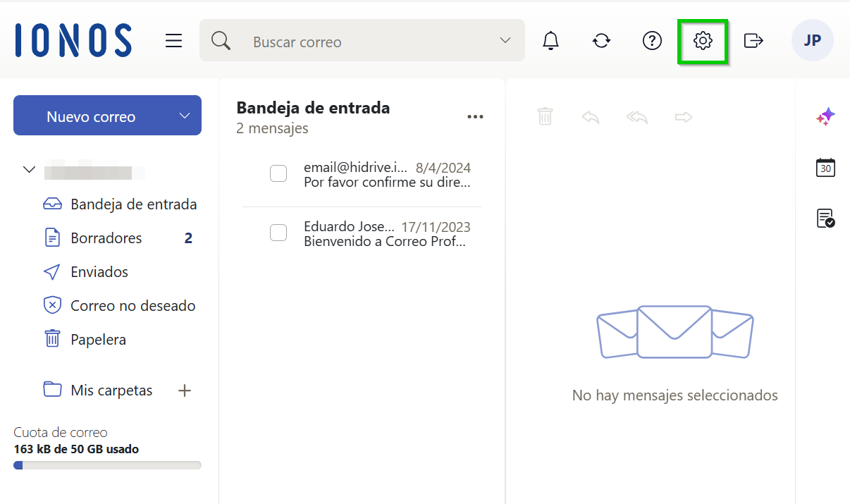Open the notifications bell
Image resolution: width=850 pixels, height=504 pixels.
pos(550,40)
